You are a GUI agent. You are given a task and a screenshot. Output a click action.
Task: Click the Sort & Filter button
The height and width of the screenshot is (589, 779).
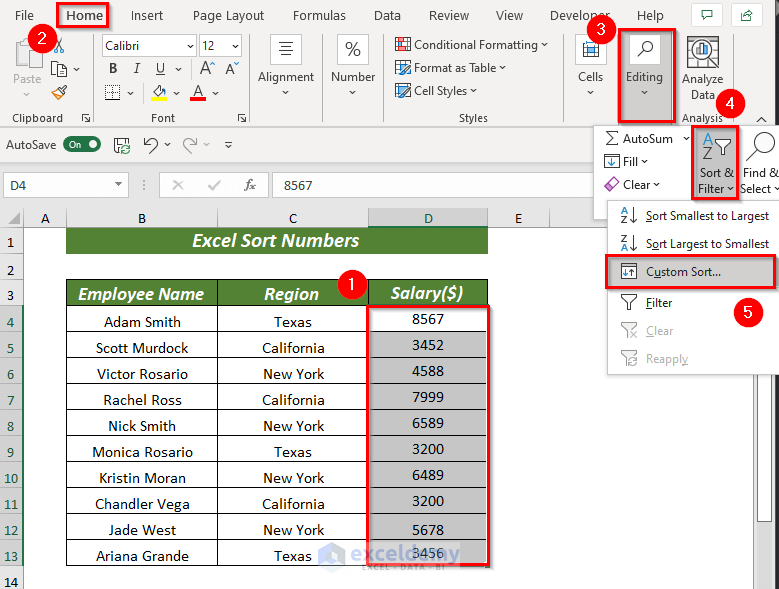pos(716,162)
